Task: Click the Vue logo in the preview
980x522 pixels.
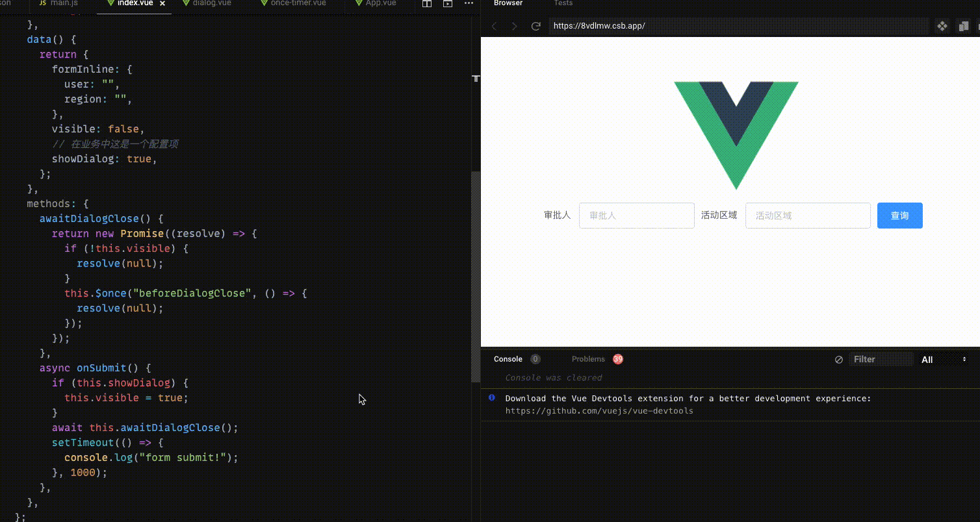Action: pyautogui.click(x=736, y=135)
